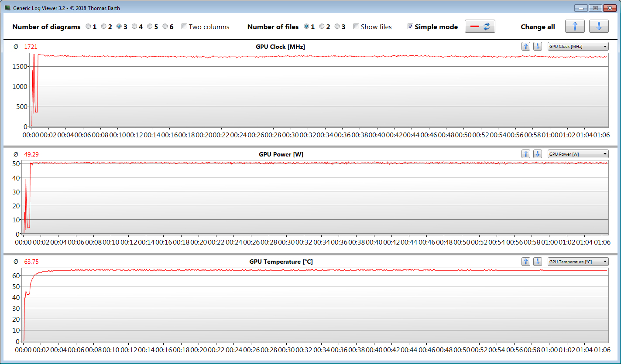Click the GPU Power up arrow icon
This screenshot has height=364, width=621.
click(x=526, y=154)
